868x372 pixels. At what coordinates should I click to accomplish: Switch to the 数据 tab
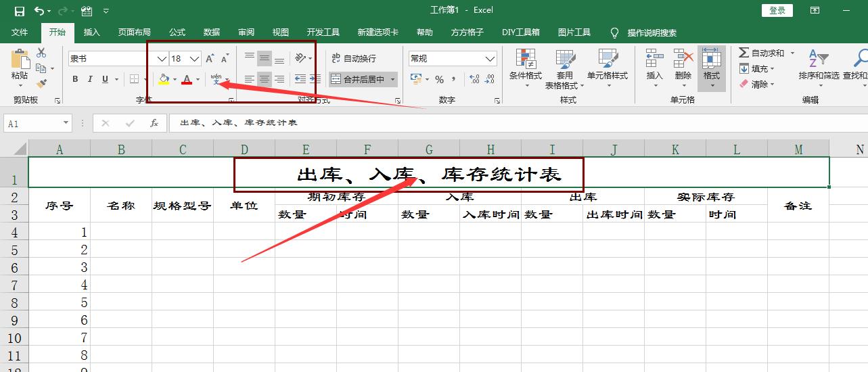[212, 32]
